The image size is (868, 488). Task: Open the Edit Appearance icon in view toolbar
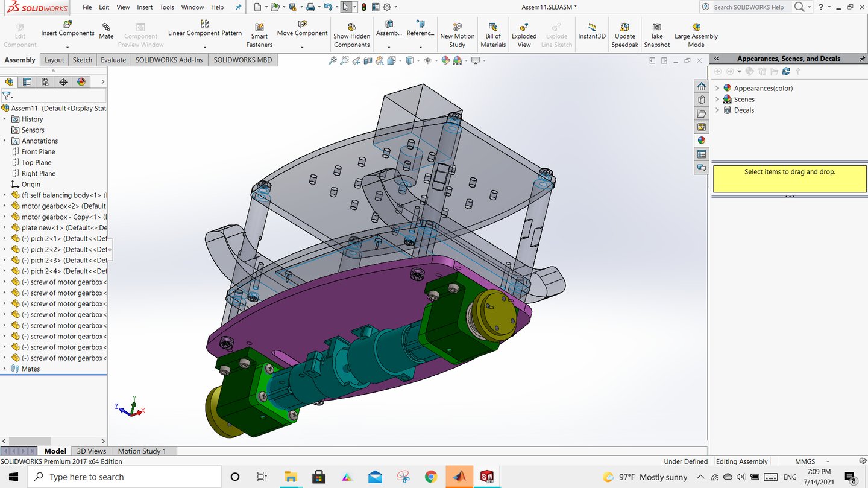445,60
